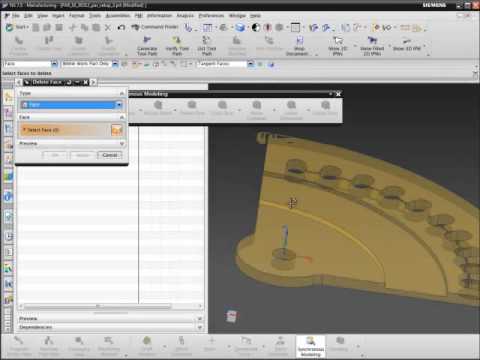Viewport: 480px width, 360px height.
Task: Click Show 2D IPW
Action: point(338,46)
